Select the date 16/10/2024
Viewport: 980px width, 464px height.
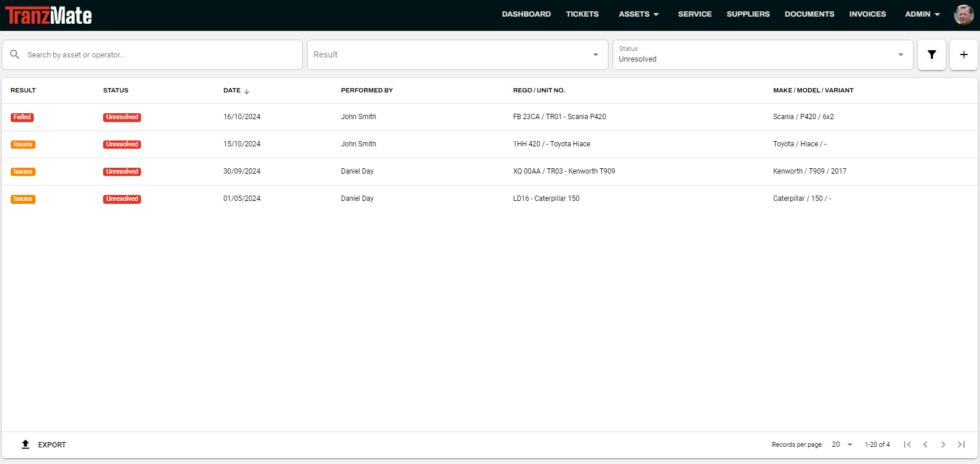pos(242,117)
